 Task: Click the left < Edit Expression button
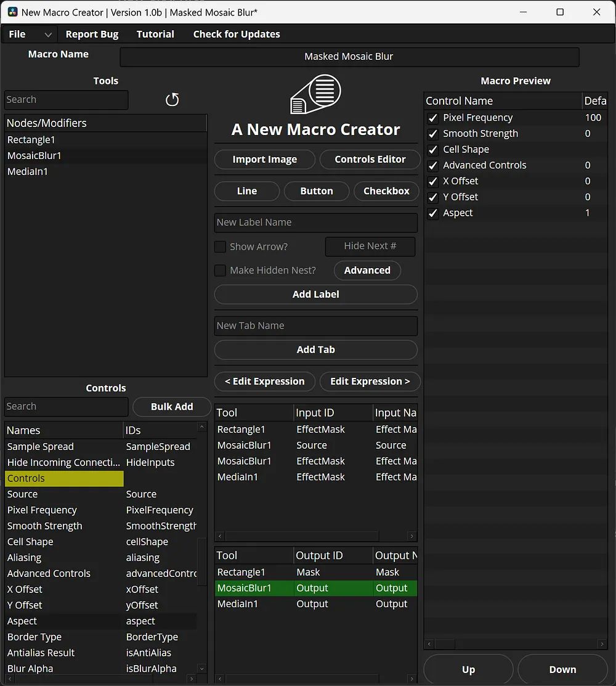(x=264, y=382)
